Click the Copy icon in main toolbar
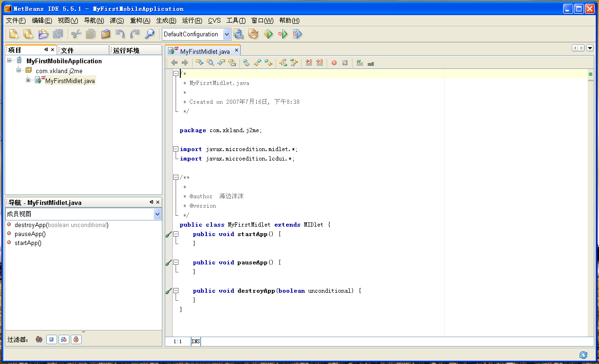This screenshot has width=599, height=364. (x=91, y=34)
